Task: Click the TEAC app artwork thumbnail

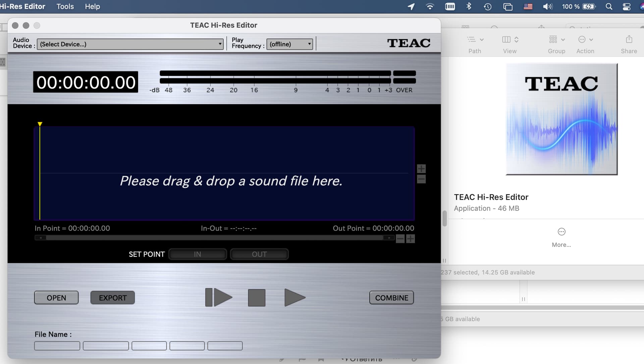Action: click(561, 119)
